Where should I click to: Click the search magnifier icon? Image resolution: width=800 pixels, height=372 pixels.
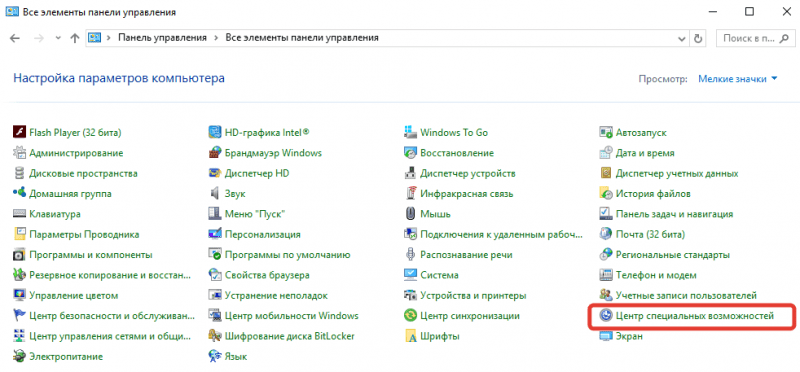pyautogui.click(x=786, y=38)
